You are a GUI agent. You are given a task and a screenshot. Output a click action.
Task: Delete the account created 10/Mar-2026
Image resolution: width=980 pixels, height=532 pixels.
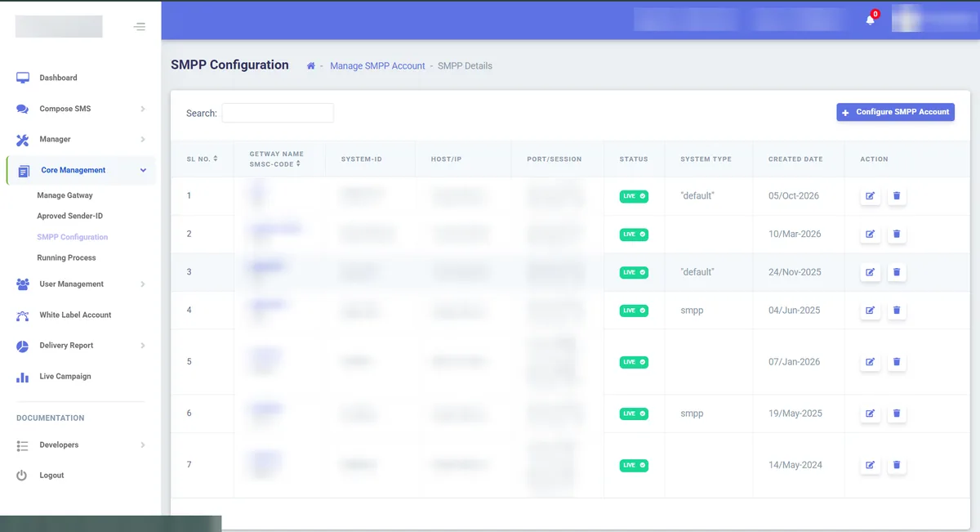tap(897, 235)
